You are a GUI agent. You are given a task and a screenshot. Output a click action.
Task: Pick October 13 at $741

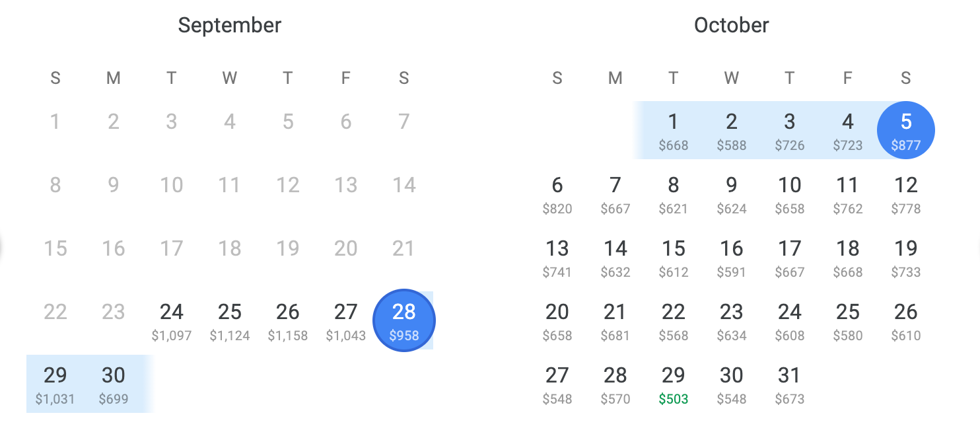click(557, 257)
